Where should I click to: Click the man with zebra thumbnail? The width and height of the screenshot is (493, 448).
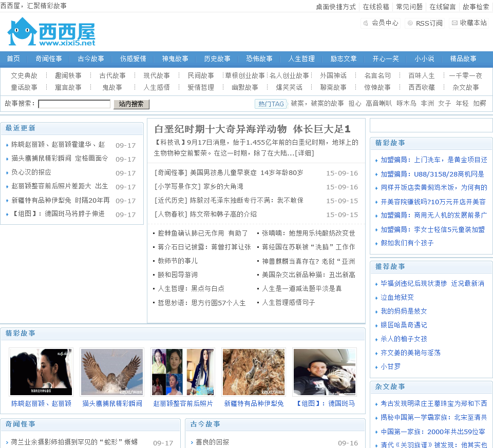point(324,372)
